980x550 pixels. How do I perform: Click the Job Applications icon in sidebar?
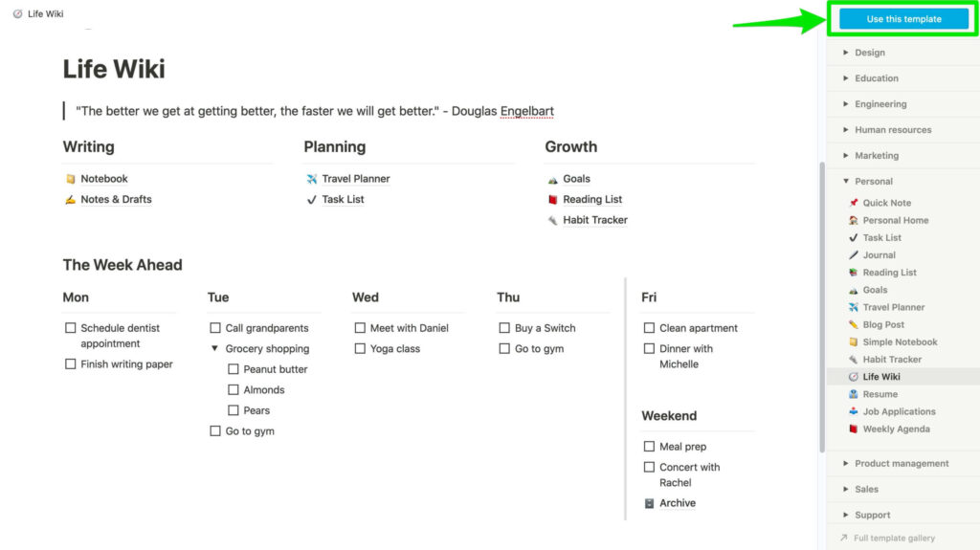click(x=853, y=411)
